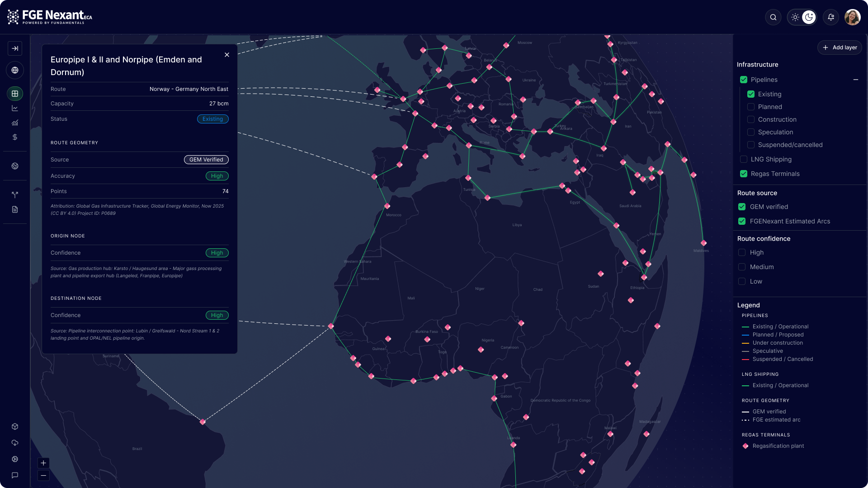The height and width of the screenshot is (488, 868).
Task: Open the dollar pricing sidebar icon
Action: 15,137
